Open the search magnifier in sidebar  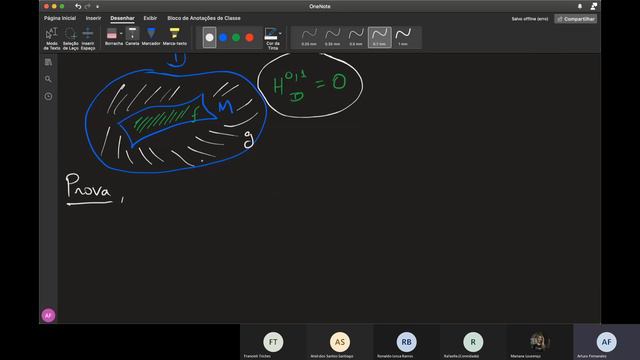tap(48, 79)
